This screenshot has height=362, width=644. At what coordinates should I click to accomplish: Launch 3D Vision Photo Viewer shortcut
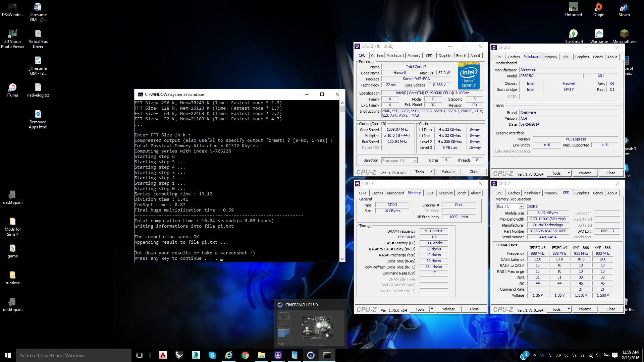pyautogui.click(x=13, y=39)
